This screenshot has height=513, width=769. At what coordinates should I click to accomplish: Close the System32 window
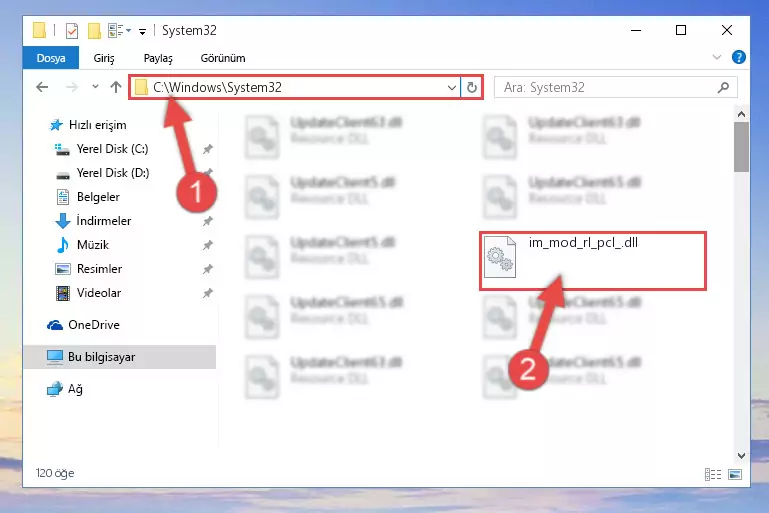tap(727, 30)
